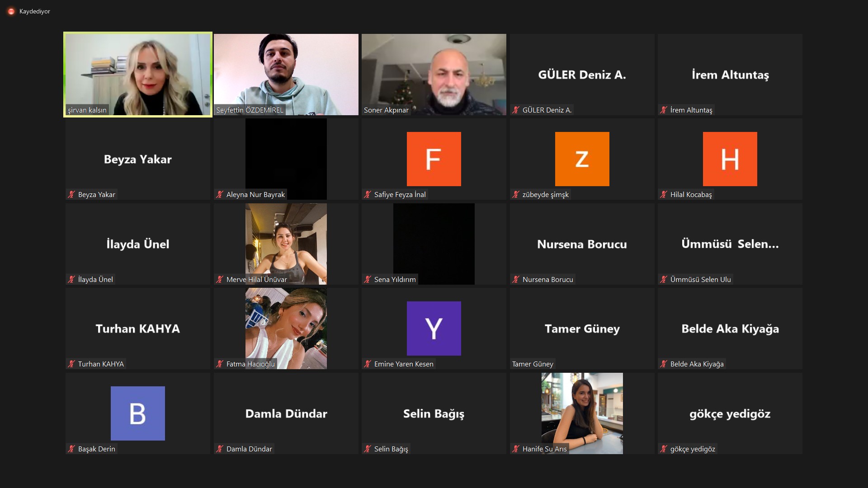Select the orange F avatar tile
868x488 pixels.
tap(434, 159)
